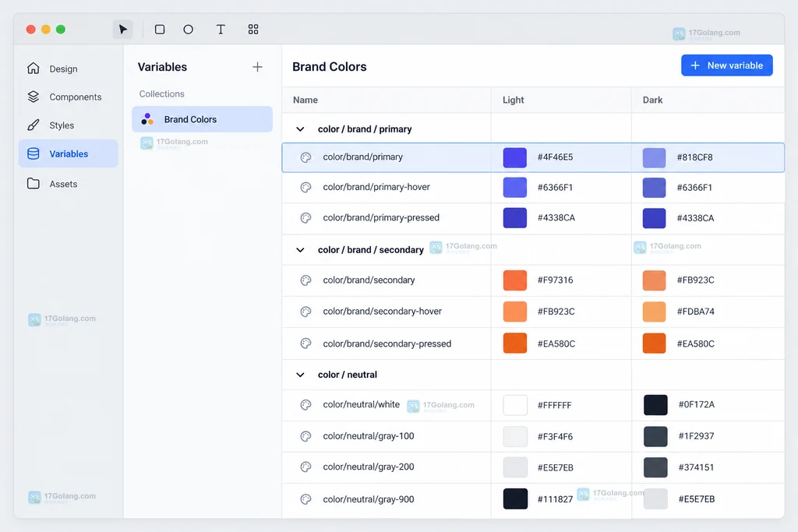Click palette icon for color/neutral/gray-200
The height and width of the screenshot is (532, 798).
[x=305, y=467]
